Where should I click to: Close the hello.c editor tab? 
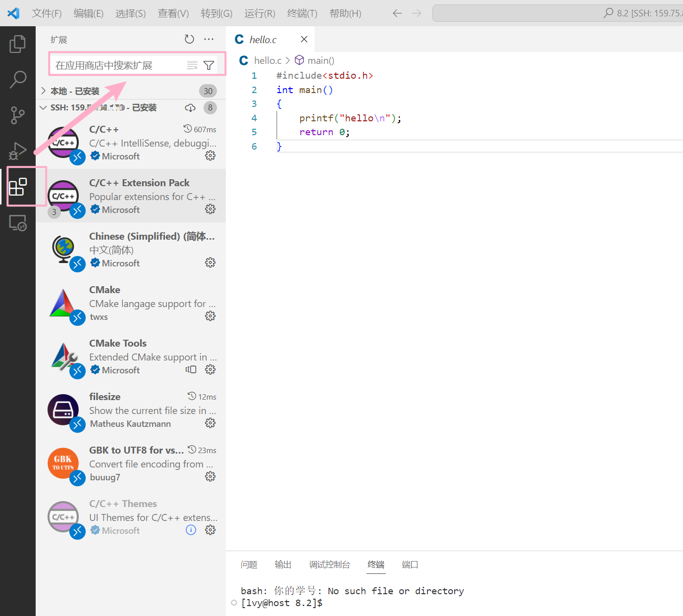(x=304, y=39)
